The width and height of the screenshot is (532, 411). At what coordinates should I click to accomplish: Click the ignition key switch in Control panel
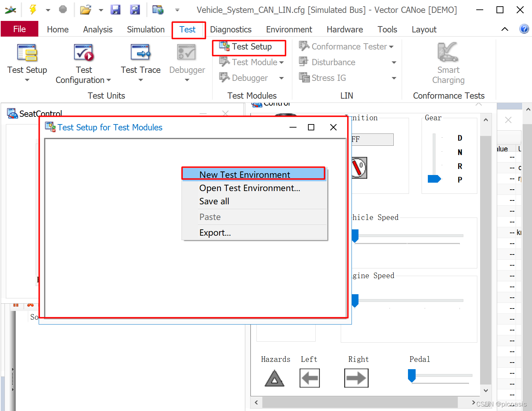359,168
